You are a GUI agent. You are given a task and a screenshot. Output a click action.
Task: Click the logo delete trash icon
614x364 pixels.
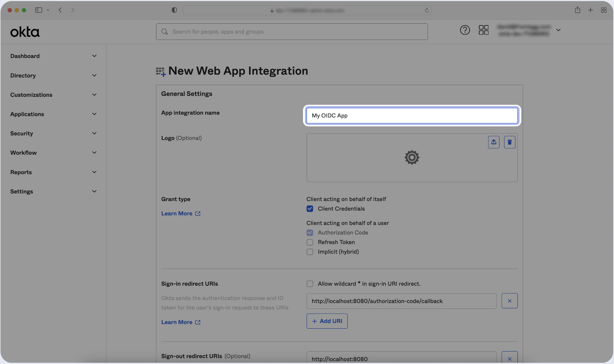pyautogui.click(x=509, y=142)
